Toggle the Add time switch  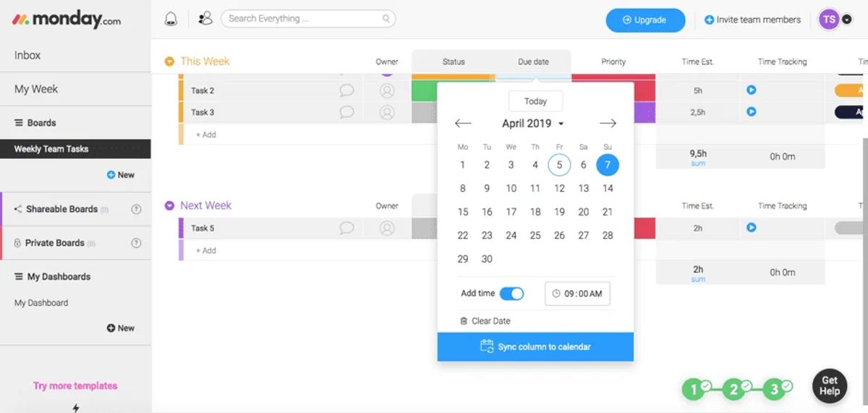pos(511,294)
